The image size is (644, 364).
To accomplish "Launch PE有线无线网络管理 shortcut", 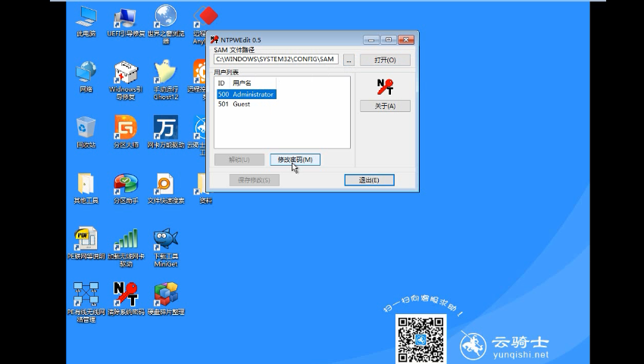I will (86, 303).
